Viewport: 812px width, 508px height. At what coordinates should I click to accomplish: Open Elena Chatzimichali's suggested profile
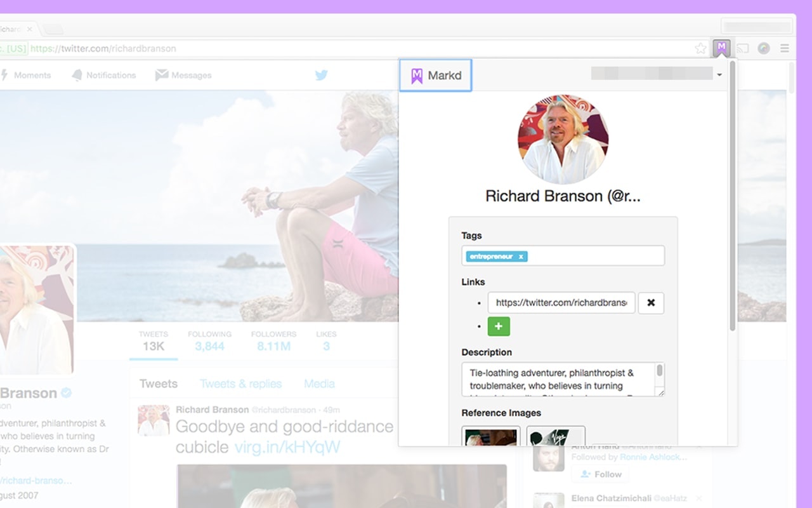point(611,498)
